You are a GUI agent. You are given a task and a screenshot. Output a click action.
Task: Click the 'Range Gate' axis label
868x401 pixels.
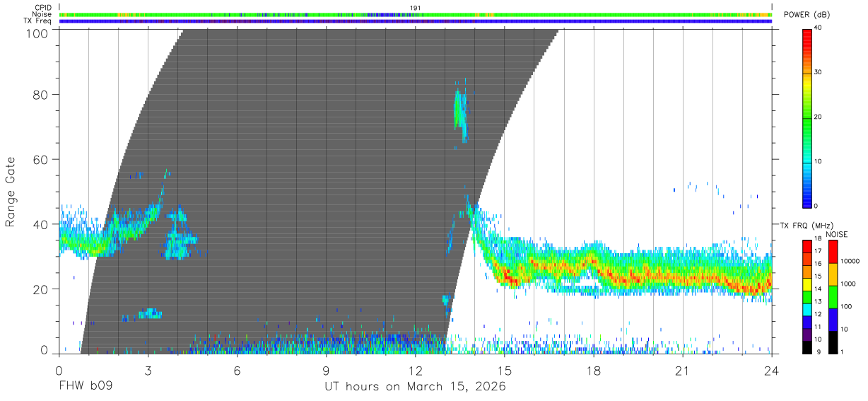[x=11, y=192]
